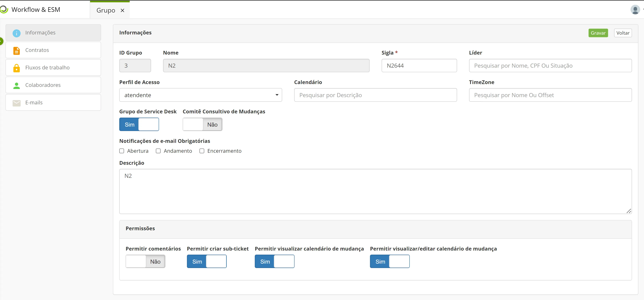Viewport: 644px width, 300px height.
Task: Click the E-mails envelope icon
Action: click(16, 103)
